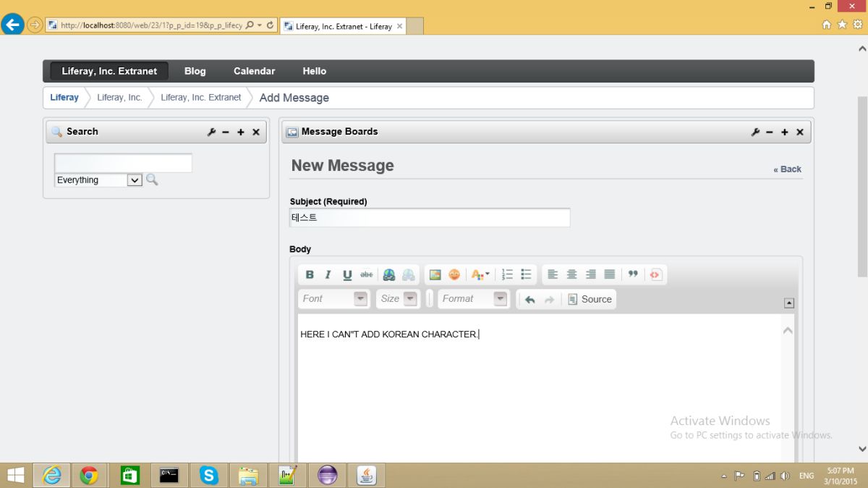Insert an image into body

point(435,274)
